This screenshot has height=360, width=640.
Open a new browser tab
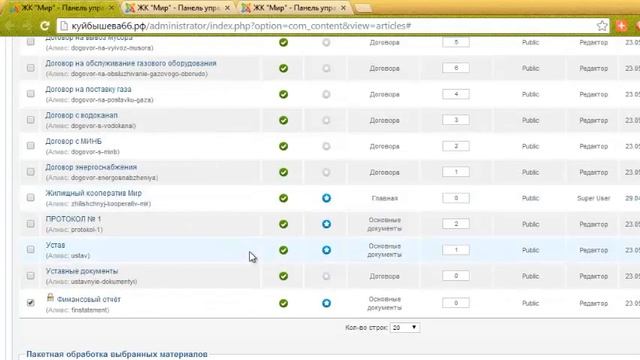click(x=363, y=8)
